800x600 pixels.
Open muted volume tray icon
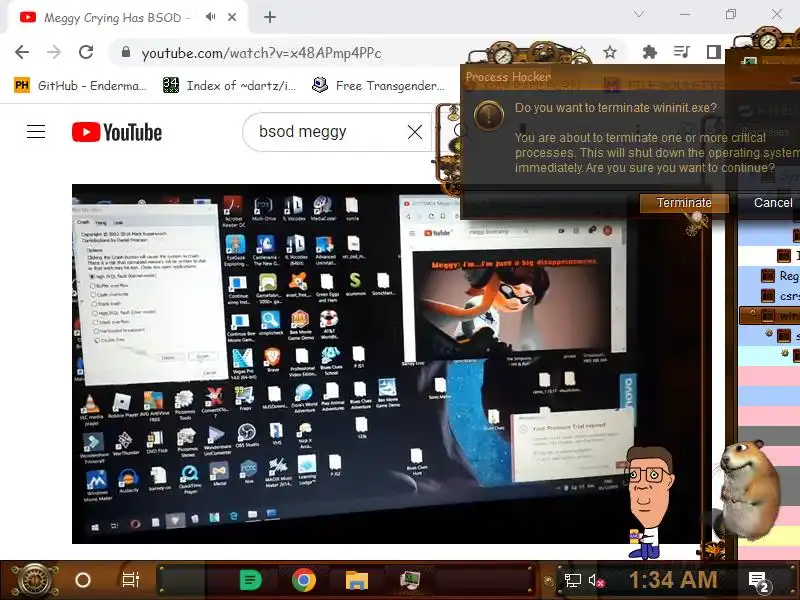pos(596,581)
